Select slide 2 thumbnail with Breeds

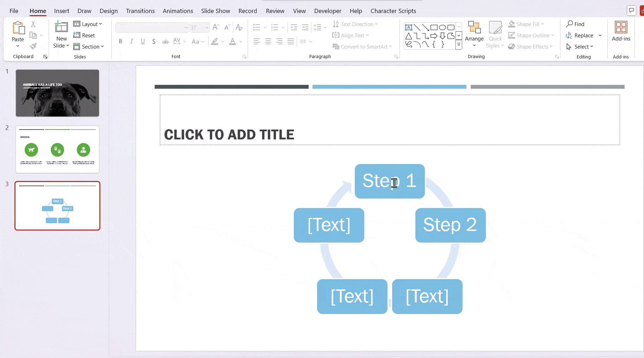(57, 149)
